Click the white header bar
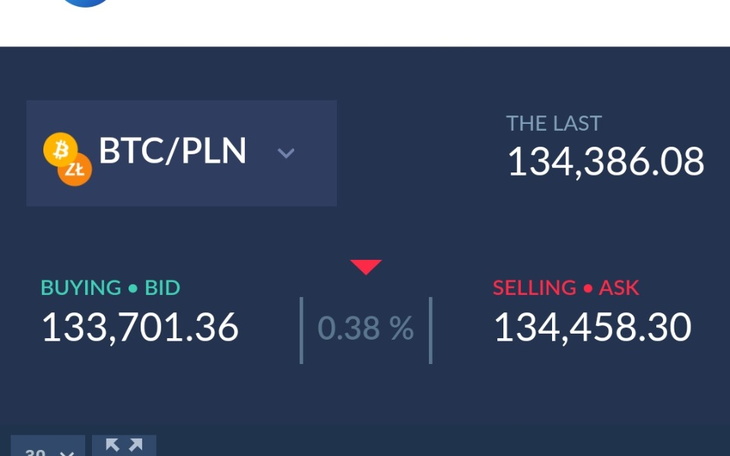This screenshot has height=456, width=730. click(365, 23)
